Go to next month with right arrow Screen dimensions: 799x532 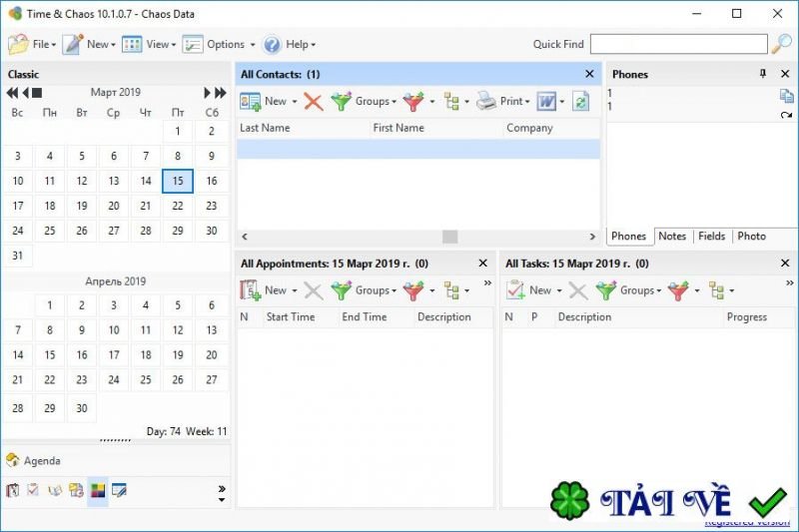207,93
